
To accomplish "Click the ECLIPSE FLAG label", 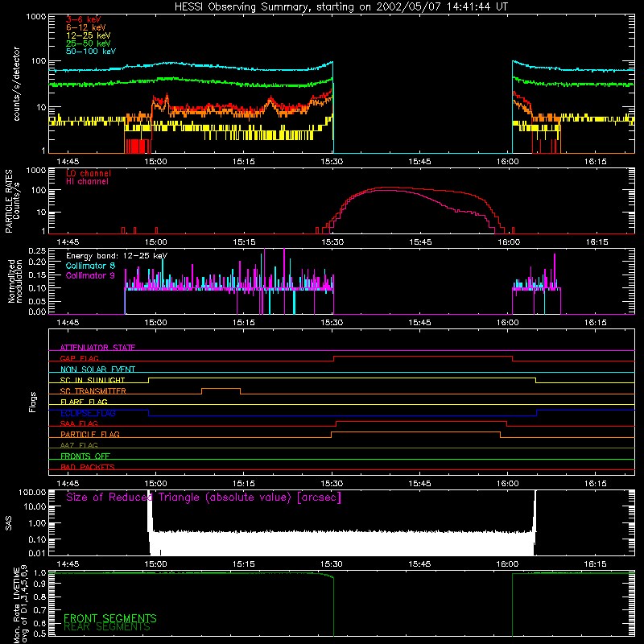I will [88, 413].
